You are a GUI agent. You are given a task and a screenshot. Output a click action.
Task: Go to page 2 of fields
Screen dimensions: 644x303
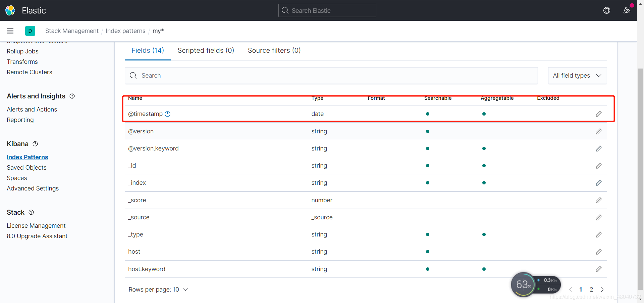click(x=591, y=290)
